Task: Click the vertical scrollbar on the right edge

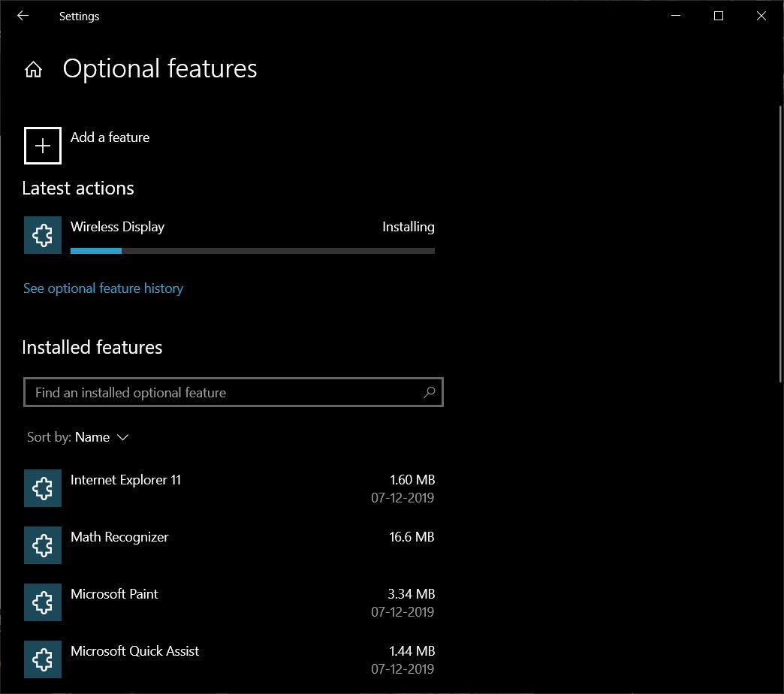Action: click(x=780, y=244)
